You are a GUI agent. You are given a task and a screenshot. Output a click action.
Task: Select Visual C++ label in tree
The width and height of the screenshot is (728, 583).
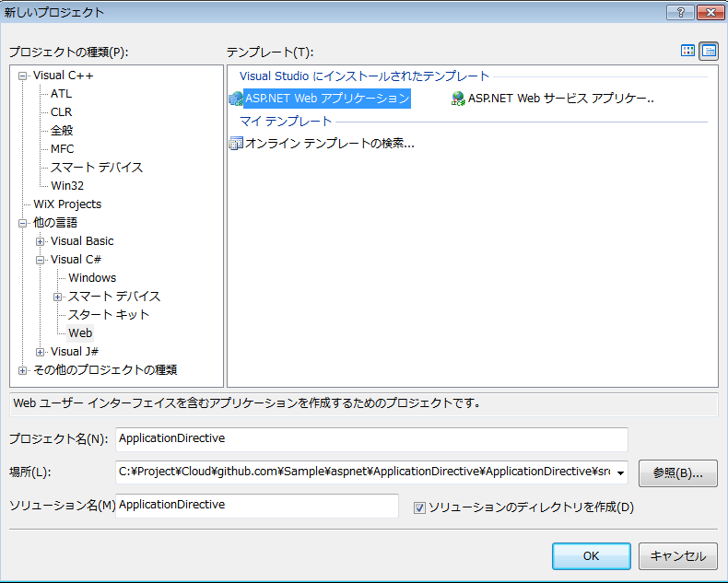click(64, 76)
